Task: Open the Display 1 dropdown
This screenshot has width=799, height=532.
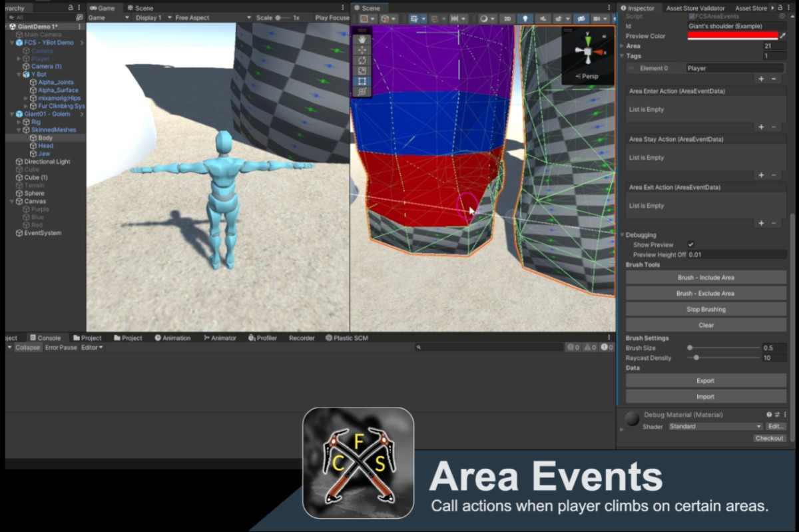Action: coord(152,18)
